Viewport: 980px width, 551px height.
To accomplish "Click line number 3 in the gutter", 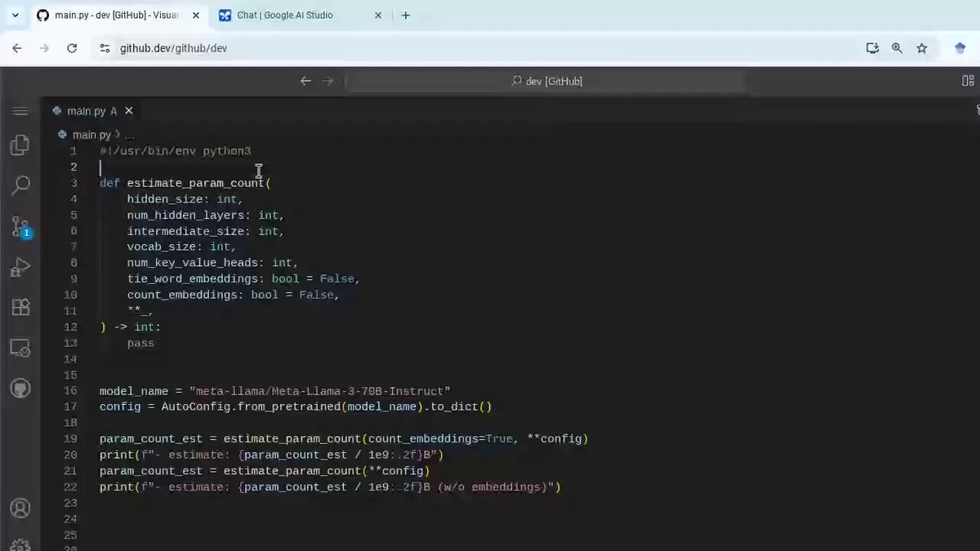I will tap(73, 183).
